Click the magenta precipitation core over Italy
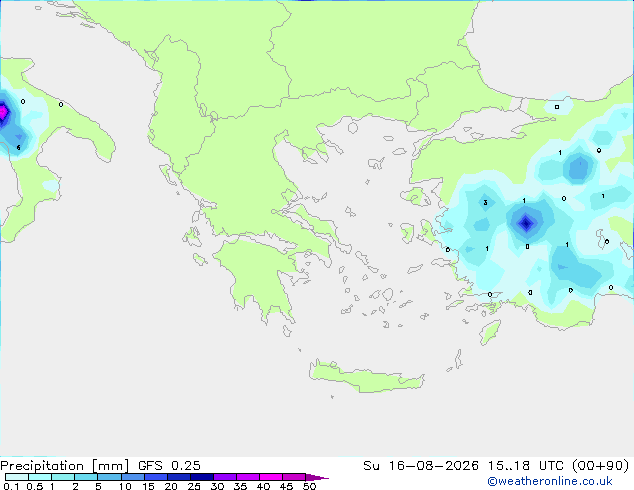This screenshot has height=490, width=634. click(x=3, y=112)
